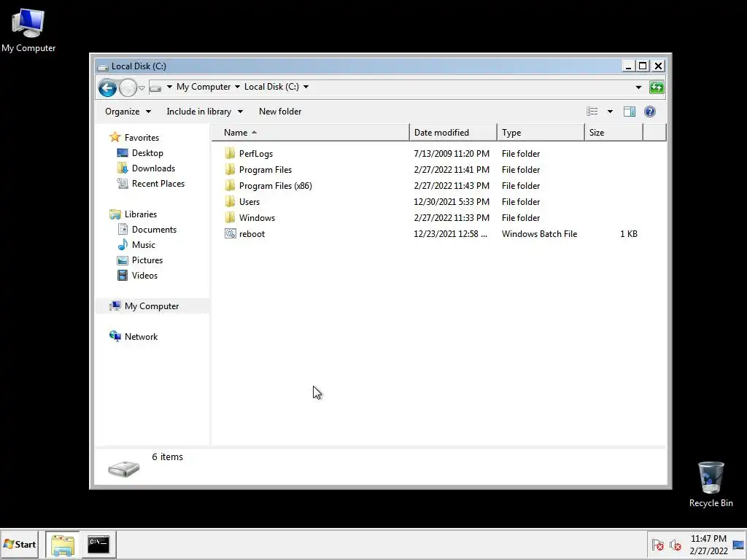Open Help with the question mark icon
This screenshot has height=560, width=747.
650,112
